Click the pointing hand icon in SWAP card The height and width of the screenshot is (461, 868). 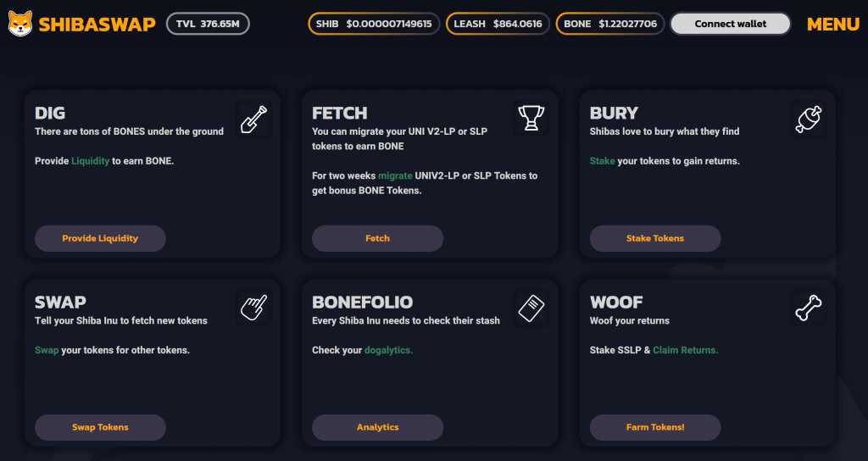tap(254, 308)
